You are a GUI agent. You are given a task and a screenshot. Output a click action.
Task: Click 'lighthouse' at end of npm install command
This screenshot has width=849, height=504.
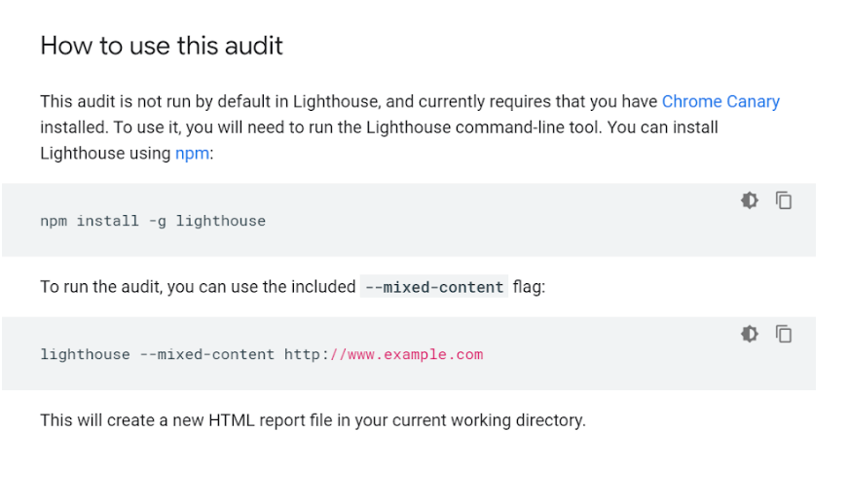click(221, 221)
